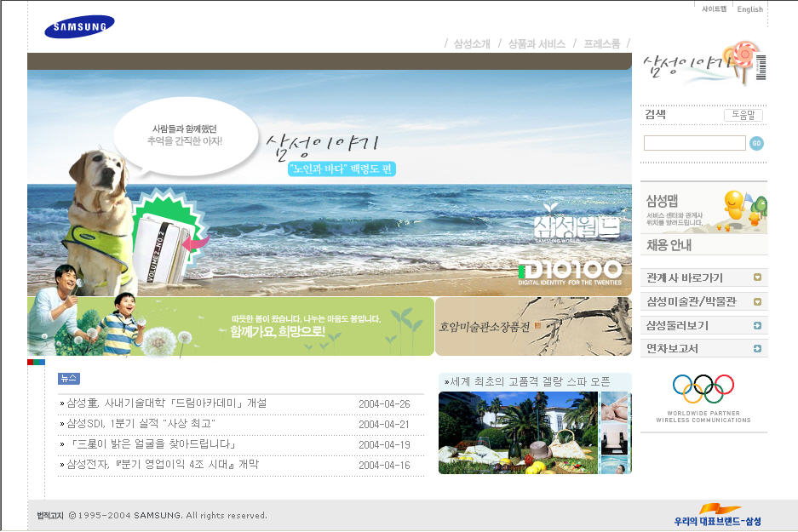Expand the 관계사 바로가기 dropdown arrow

757,277
